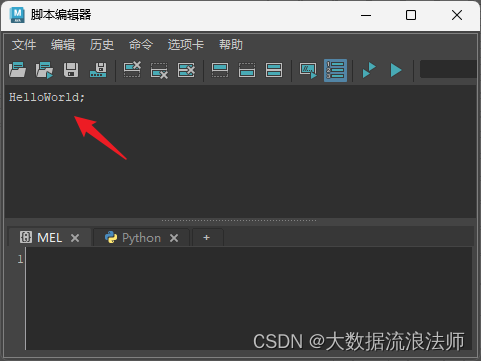Open the 文件 menu
Viewport: 481px width, 361px height.
tap(24, 45)
